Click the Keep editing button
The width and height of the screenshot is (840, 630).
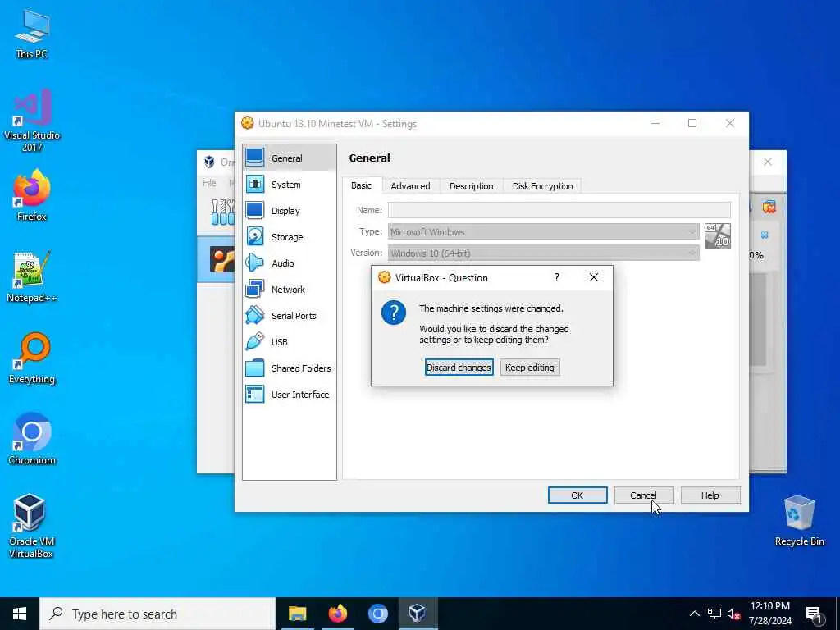[530, 367]
